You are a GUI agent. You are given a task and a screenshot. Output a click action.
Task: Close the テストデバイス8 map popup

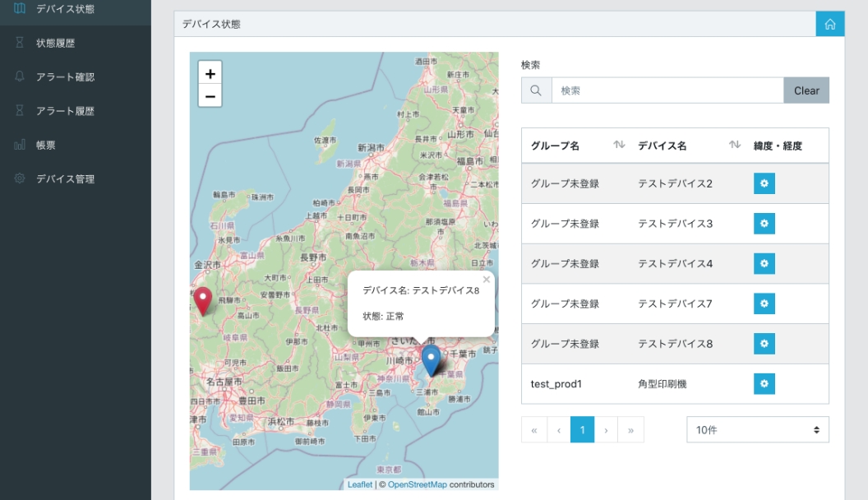coord(486,280)
